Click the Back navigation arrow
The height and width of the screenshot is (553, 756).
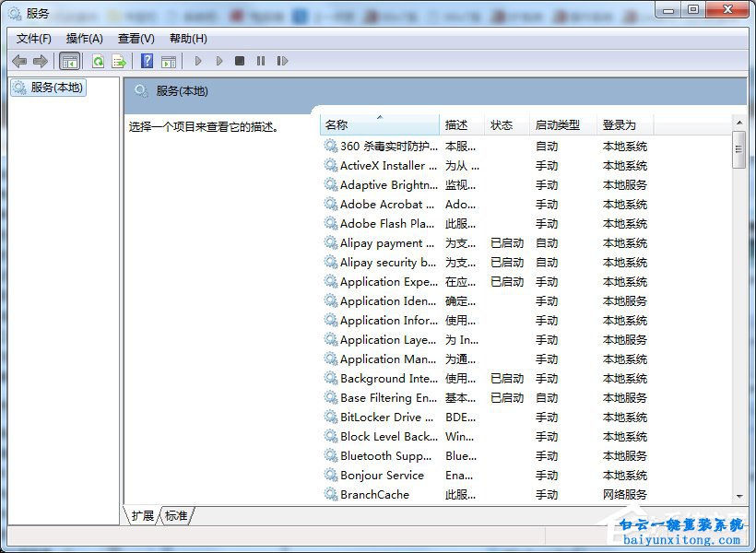(19, 61)
